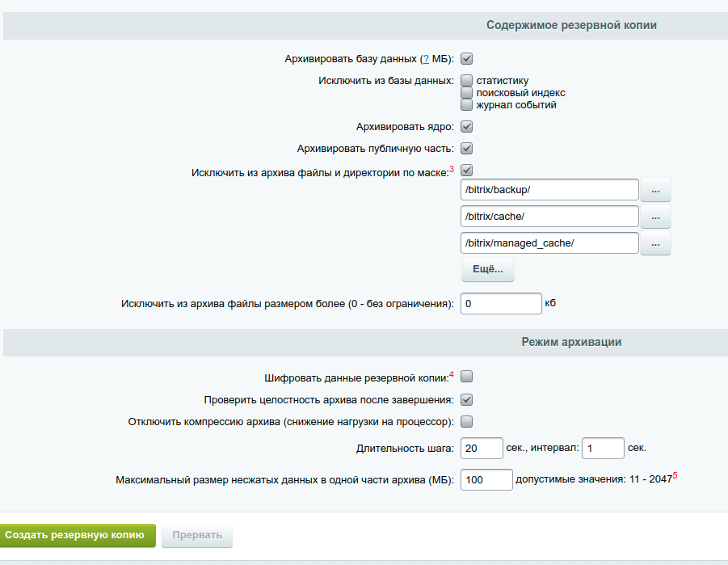Open browse button next to /bitrix/cache/

pos(655,217)
